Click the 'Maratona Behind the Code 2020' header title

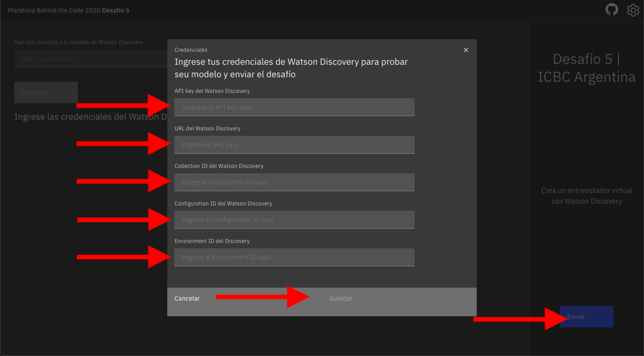click(x=69, y=10)
